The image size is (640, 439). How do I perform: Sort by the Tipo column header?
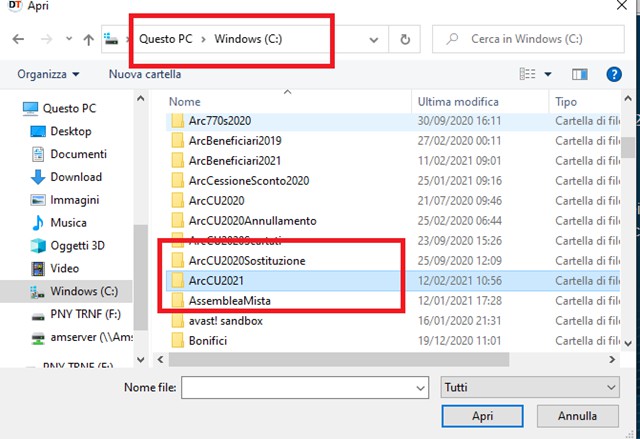click(566, 102)
